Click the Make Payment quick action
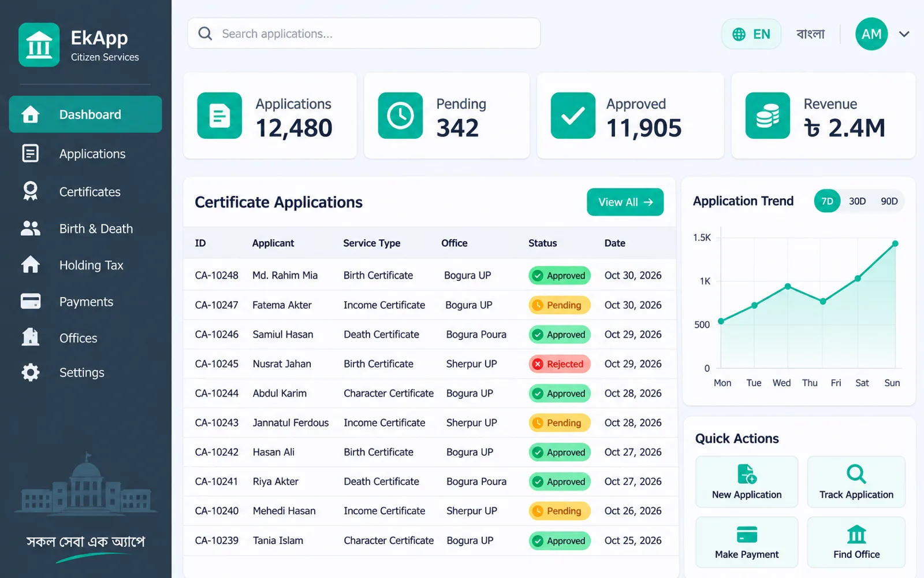This screenshot has width=924, height=578. 747,542
